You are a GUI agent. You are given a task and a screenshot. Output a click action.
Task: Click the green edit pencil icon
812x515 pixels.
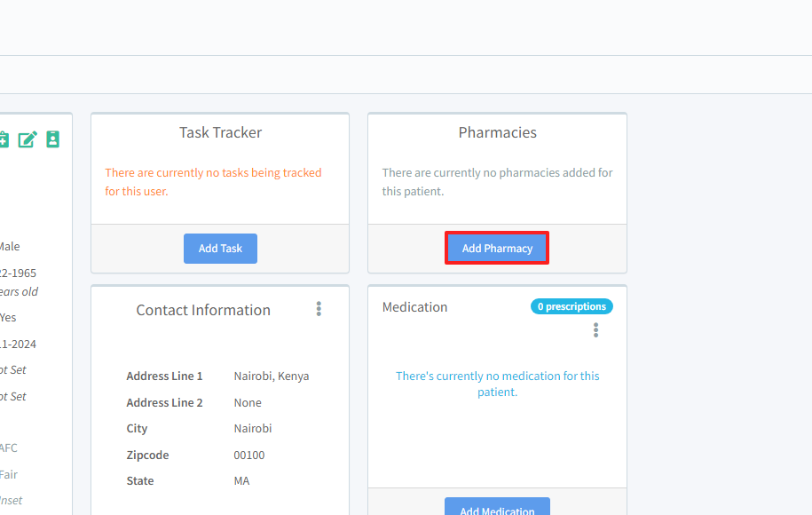28,139
